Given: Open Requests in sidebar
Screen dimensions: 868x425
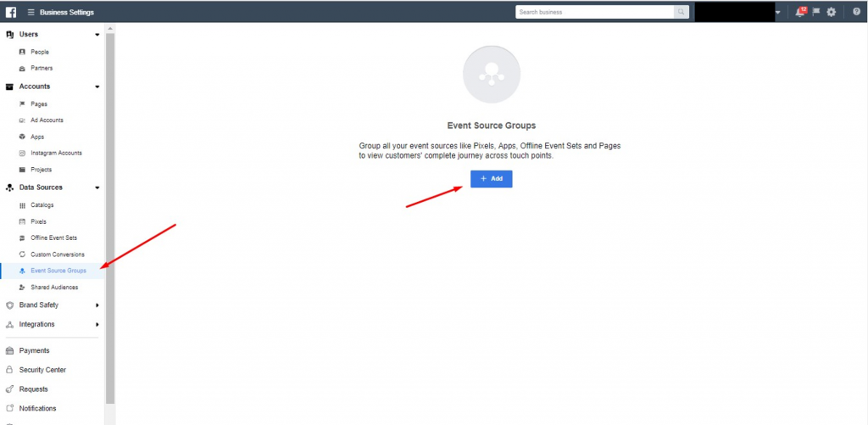Looking at the screenshot, I should click(x=34, y=389).
